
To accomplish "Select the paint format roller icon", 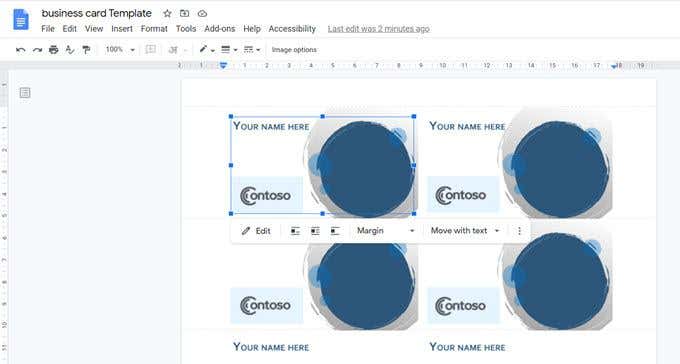I will [x=86, y=49].
